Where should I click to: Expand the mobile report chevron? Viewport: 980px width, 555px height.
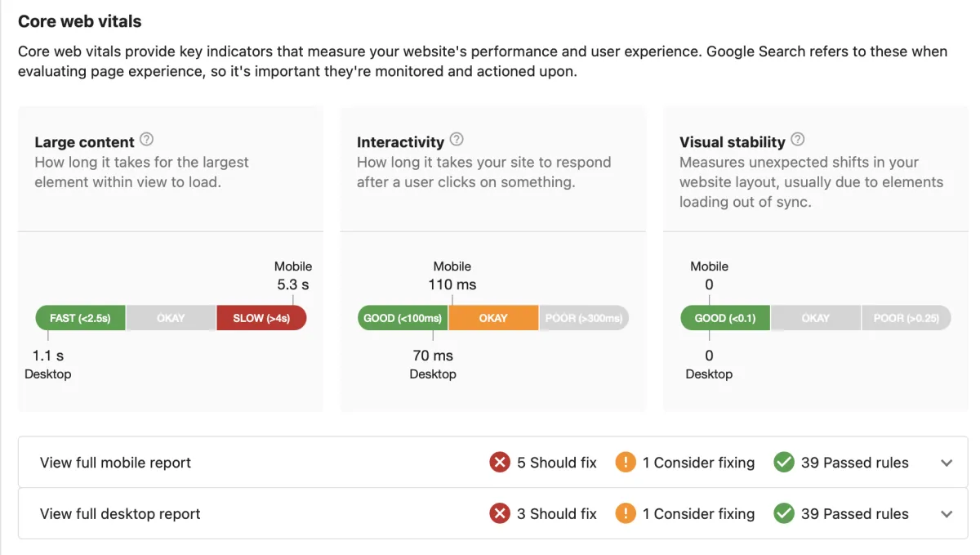click(x=947, y=463)
